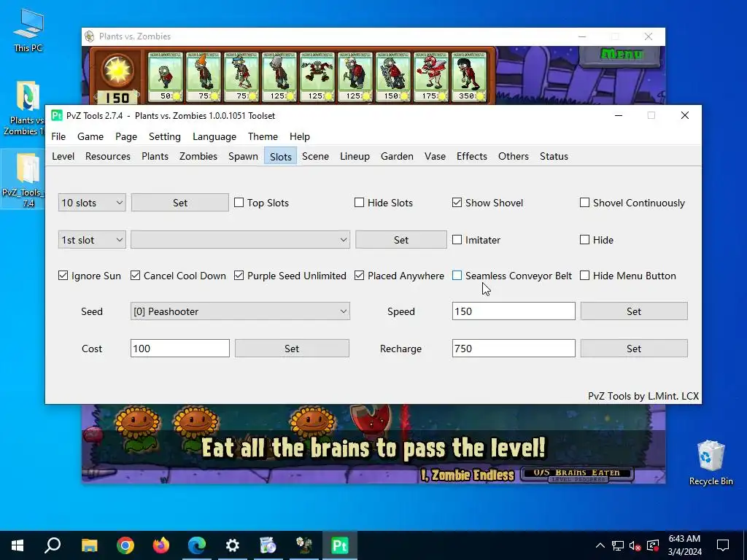Click Set for the Cost field
The height and width of the screenshot is (560, 747).
[x=292, y=349]
